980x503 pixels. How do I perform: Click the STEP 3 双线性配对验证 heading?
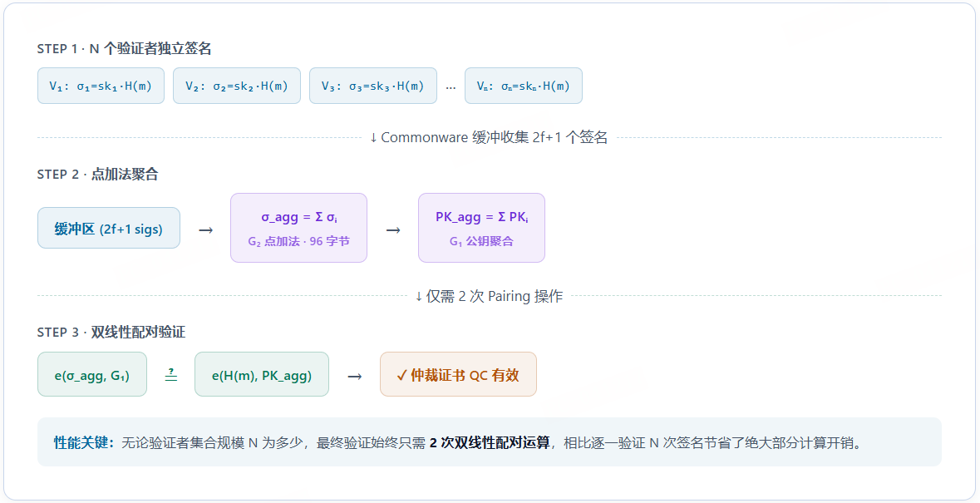111,333
